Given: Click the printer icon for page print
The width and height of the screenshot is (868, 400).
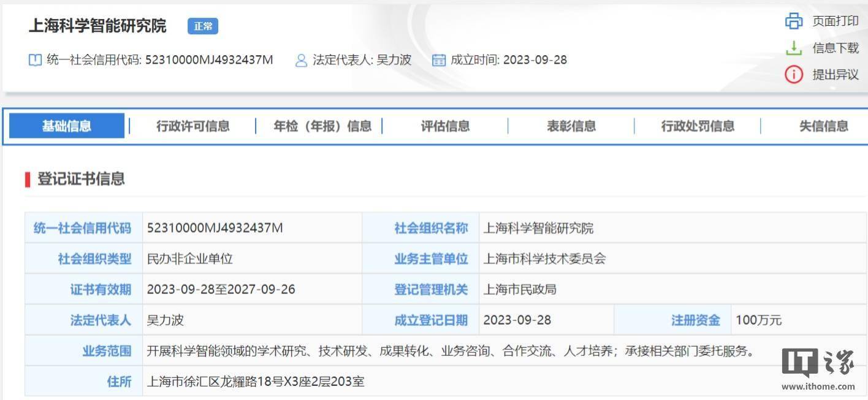Looking at the screenshot, I should pos(794,21).
